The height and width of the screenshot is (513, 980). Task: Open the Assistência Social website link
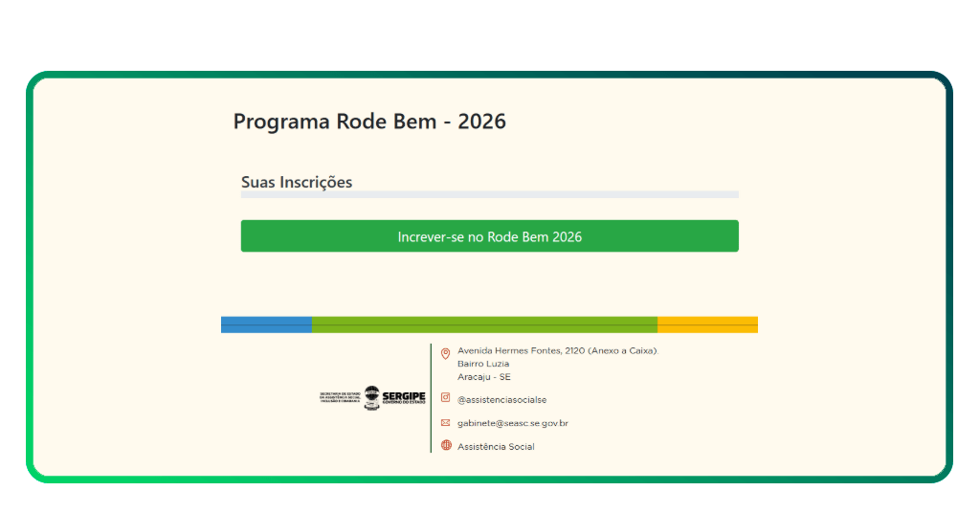(496, 447)
